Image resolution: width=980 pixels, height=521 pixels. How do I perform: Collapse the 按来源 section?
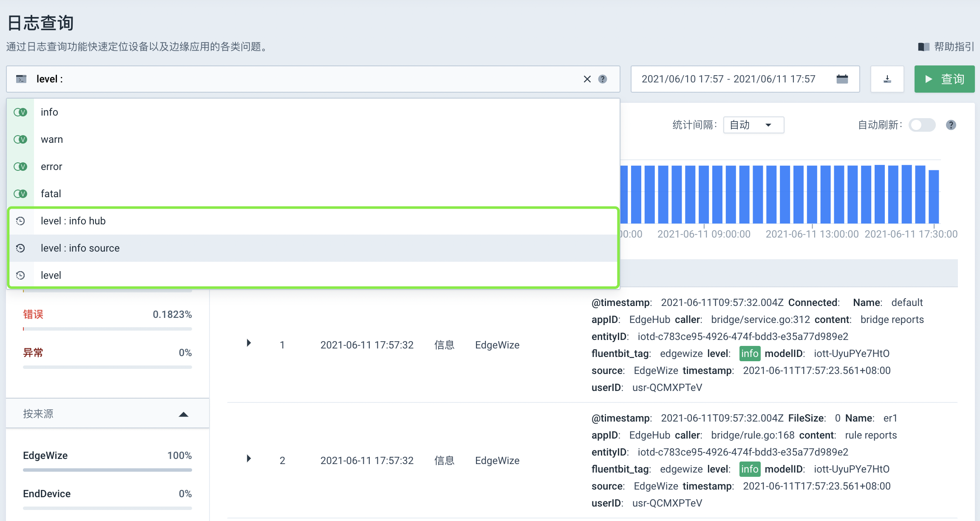184,414
